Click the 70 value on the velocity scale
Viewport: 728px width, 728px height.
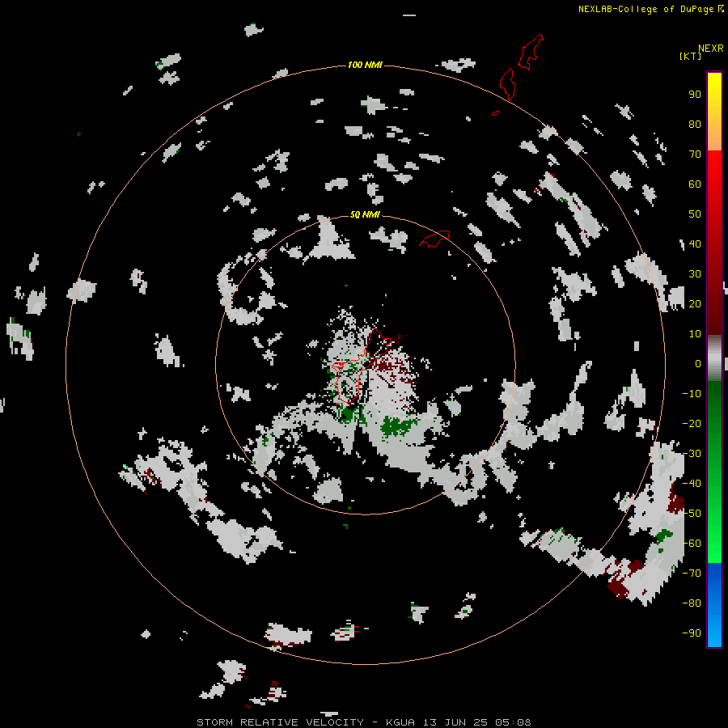click(x=695, y=154)
